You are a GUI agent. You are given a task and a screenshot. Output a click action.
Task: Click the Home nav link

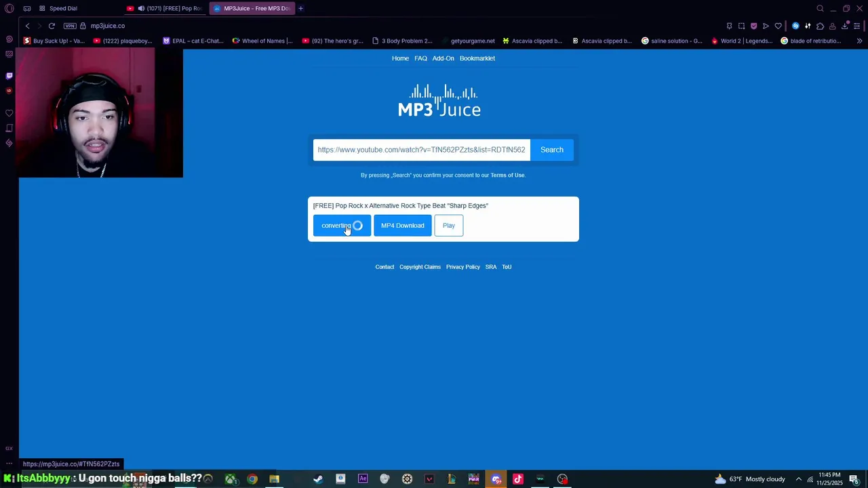point(400,58)
